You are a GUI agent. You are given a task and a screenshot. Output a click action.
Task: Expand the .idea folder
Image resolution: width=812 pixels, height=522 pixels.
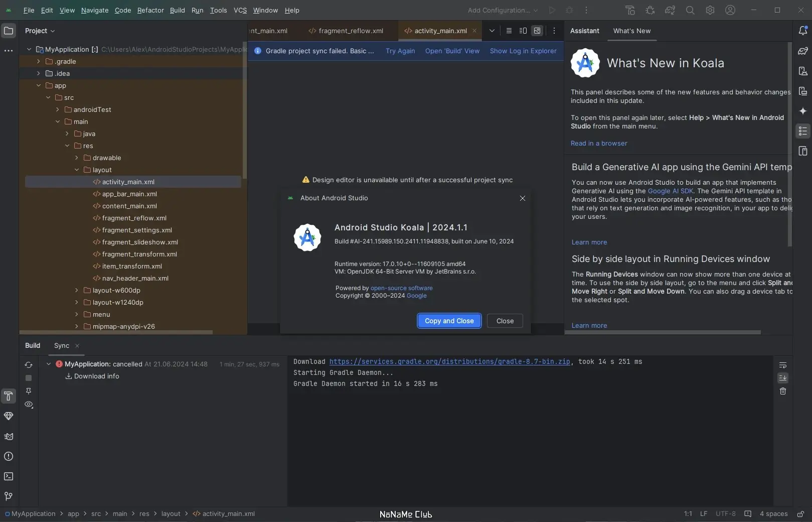tap(39, 73)
